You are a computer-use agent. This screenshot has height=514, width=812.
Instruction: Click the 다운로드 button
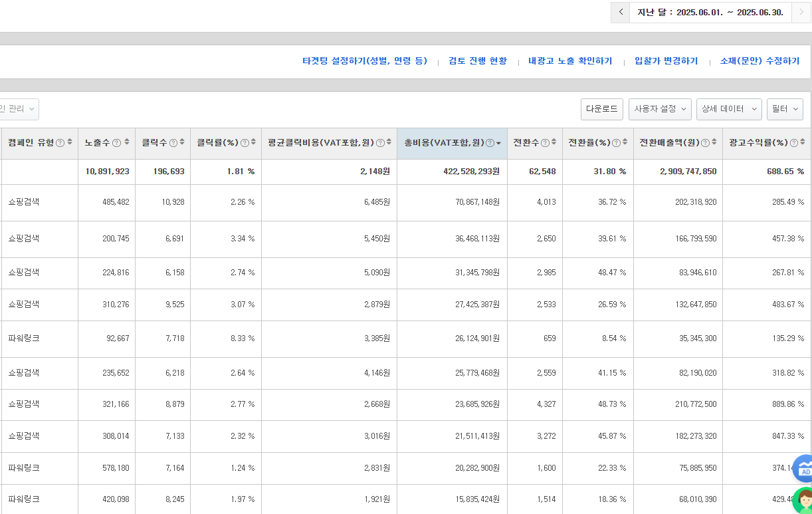[x=601, y=109]
